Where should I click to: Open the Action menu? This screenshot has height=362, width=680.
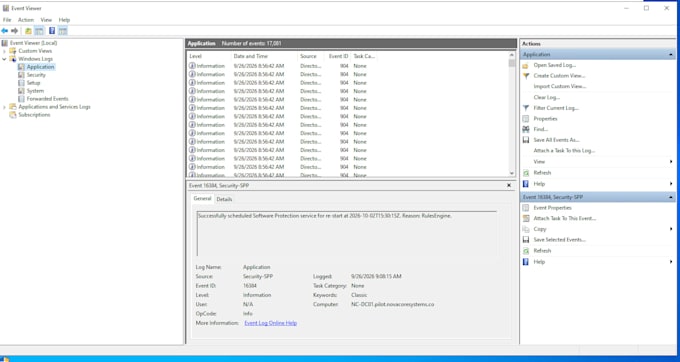(26, 20)
